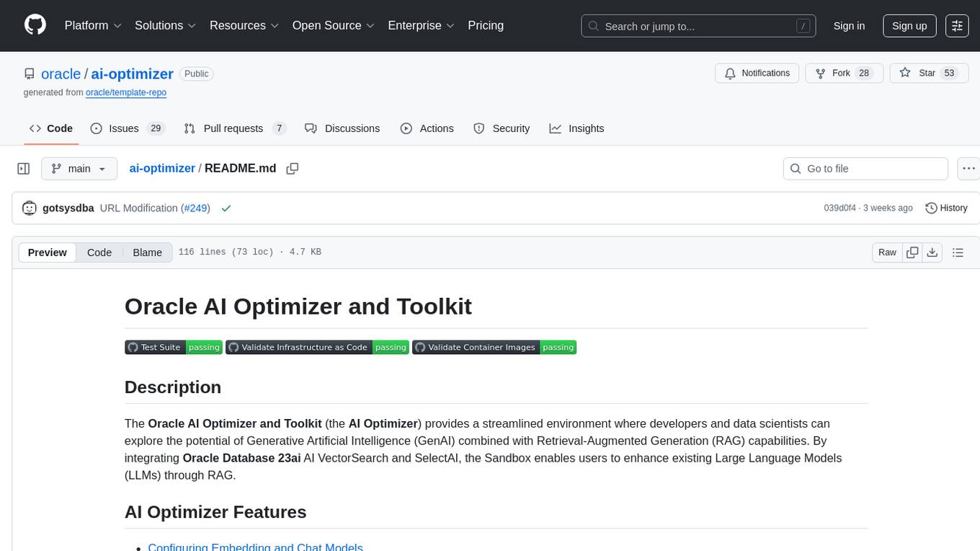Click the Sign up button

[909, 26]
